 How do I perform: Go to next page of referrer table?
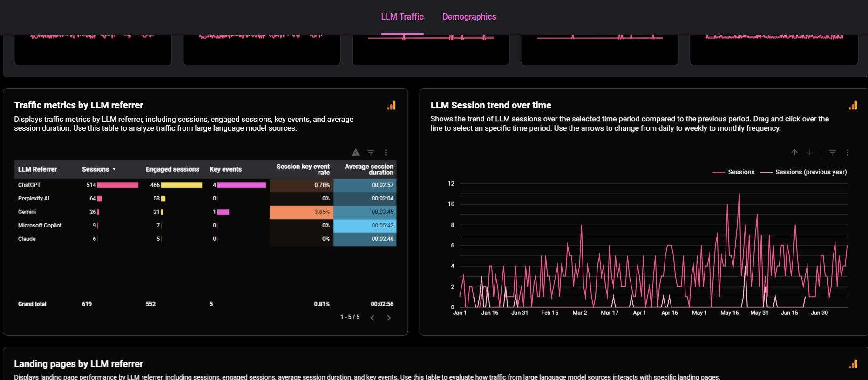click(389, 318)
